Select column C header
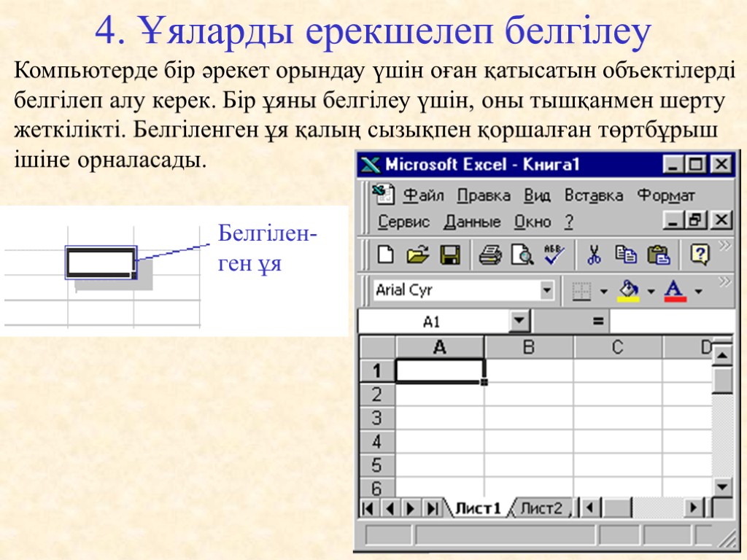747x560 pixels. coord(618,347)
